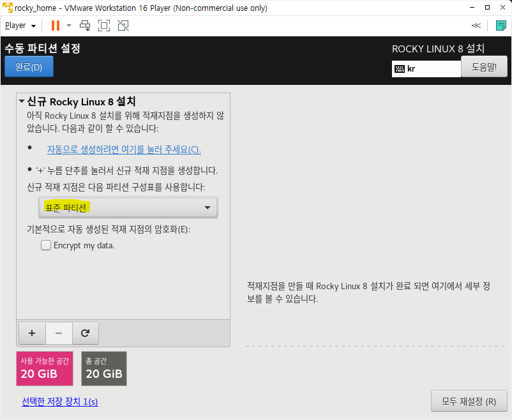Close the VMware Player window

502,8
